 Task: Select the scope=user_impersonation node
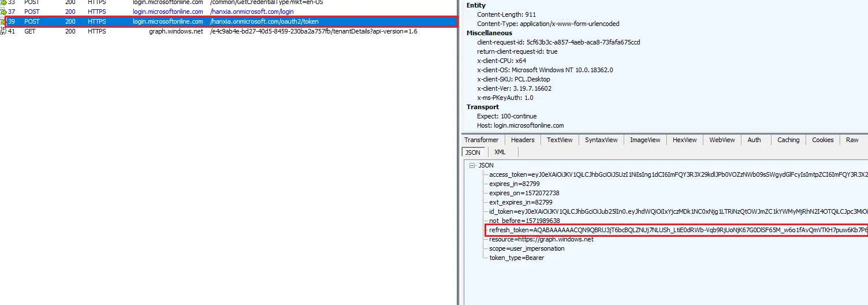pos(527,248)
